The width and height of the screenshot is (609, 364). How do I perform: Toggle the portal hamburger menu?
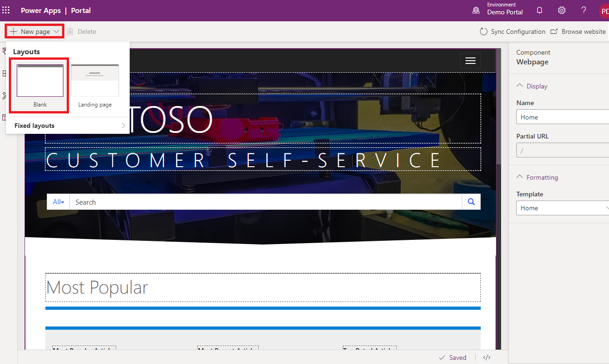coord(471,61)
